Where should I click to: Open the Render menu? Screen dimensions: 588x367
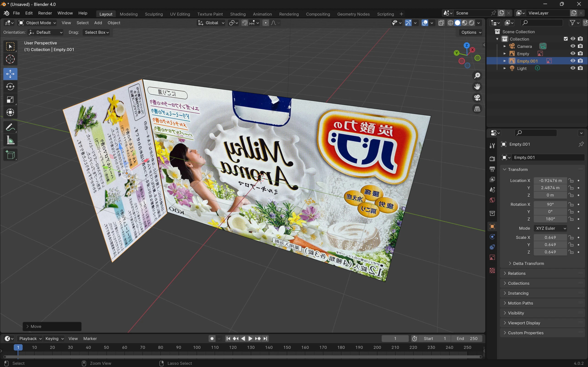[x=45, y=13]
